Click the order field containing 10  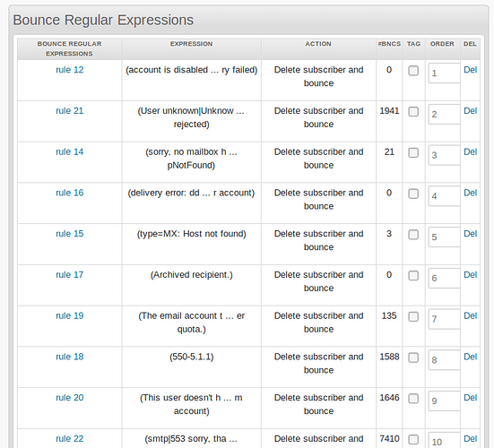tap(444, 440)
